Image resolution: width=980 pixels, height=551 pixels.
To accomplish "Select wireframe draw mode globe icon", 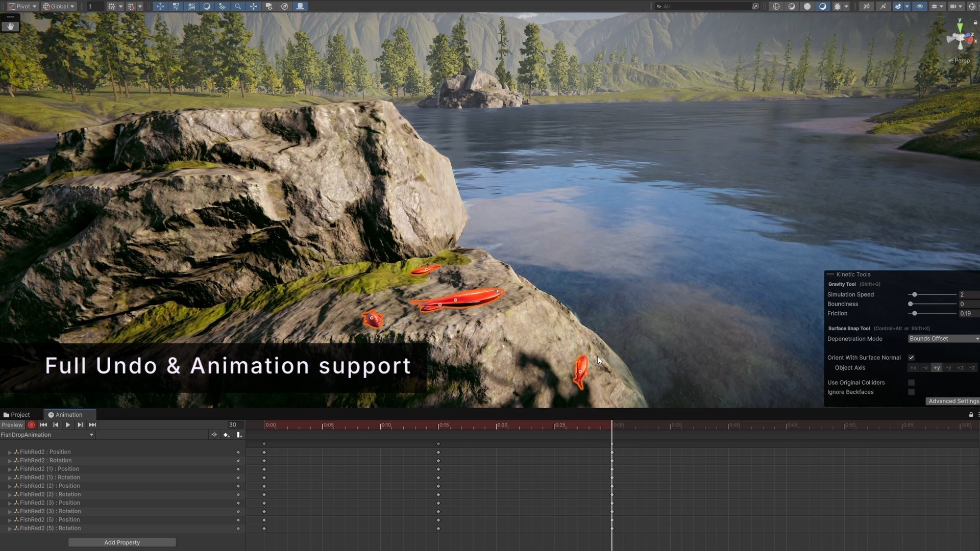I will (776, 6).
